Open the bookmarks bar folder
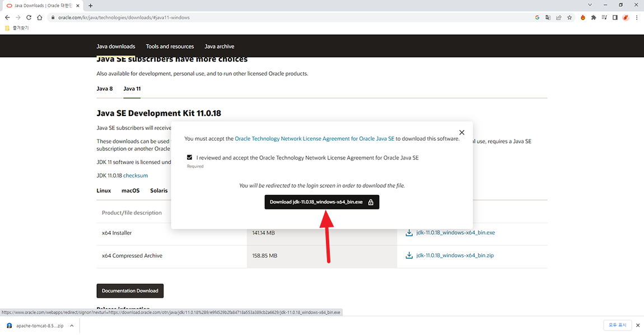644x335 pixels. tap(17, 28)
